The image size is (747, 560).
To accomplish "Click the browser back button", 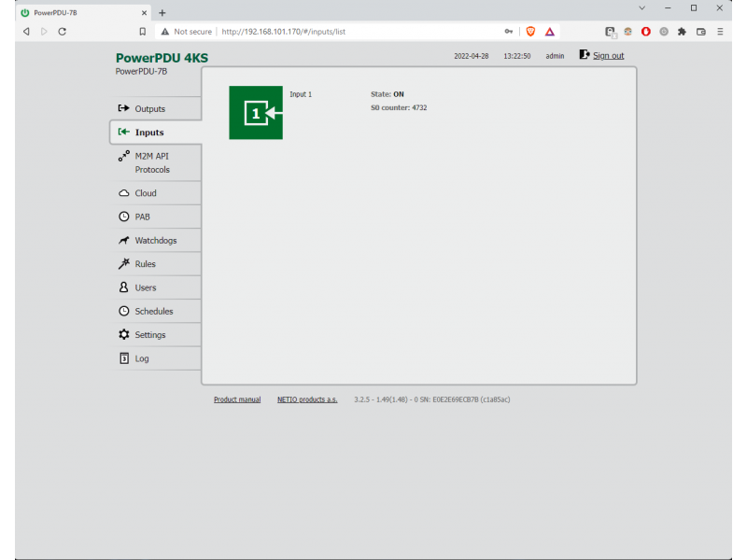I will (x=27, y=32).
